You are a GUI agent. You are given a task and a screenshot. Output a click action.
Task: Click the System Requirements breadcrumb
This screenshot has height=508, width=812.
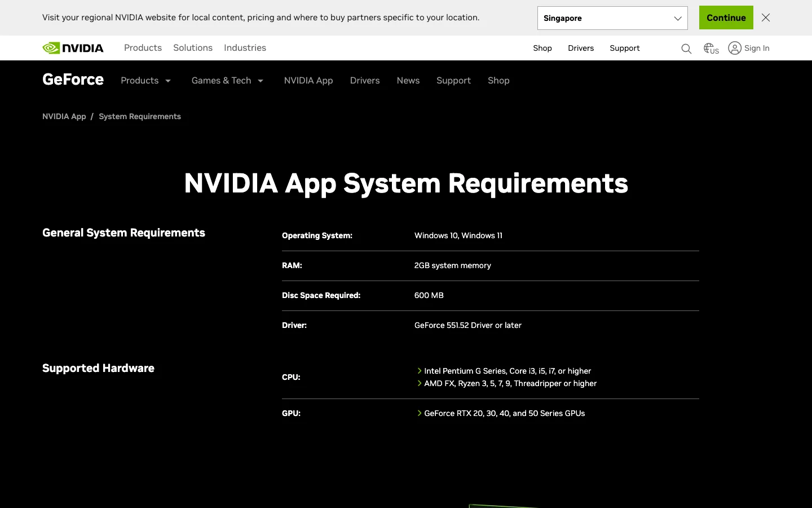140,116
